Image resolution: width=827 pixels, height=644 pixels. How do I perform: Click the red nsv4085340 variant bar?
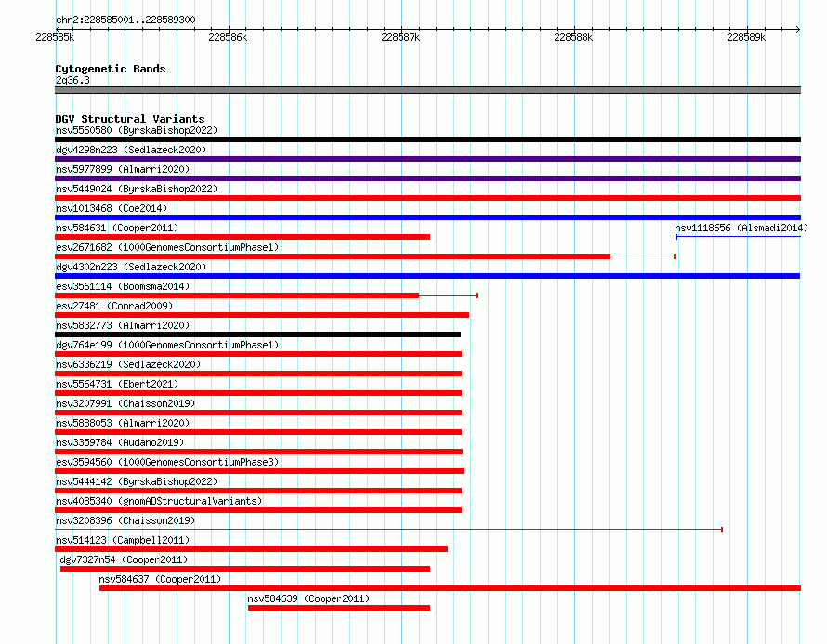coord(258,510)
